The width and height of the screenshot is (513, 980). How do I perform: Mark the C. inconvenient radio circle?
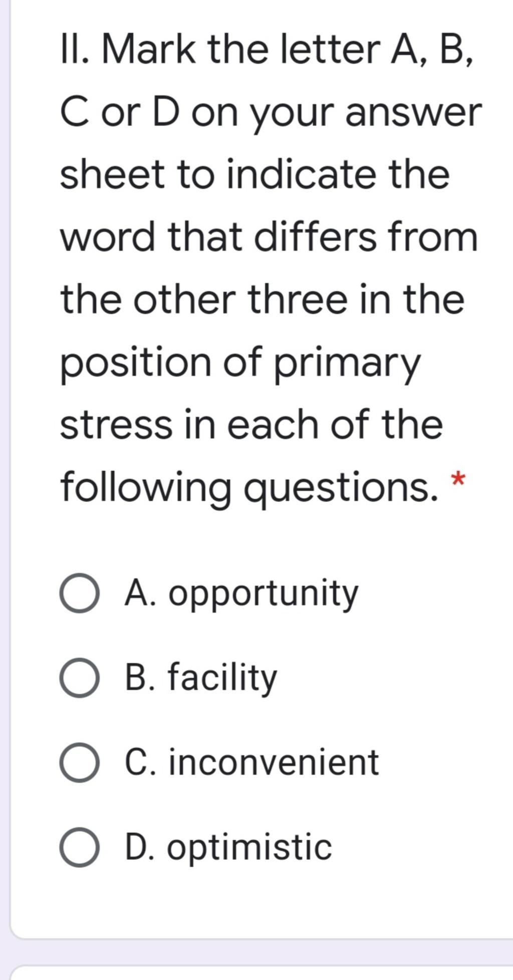(x=79, y=762)
